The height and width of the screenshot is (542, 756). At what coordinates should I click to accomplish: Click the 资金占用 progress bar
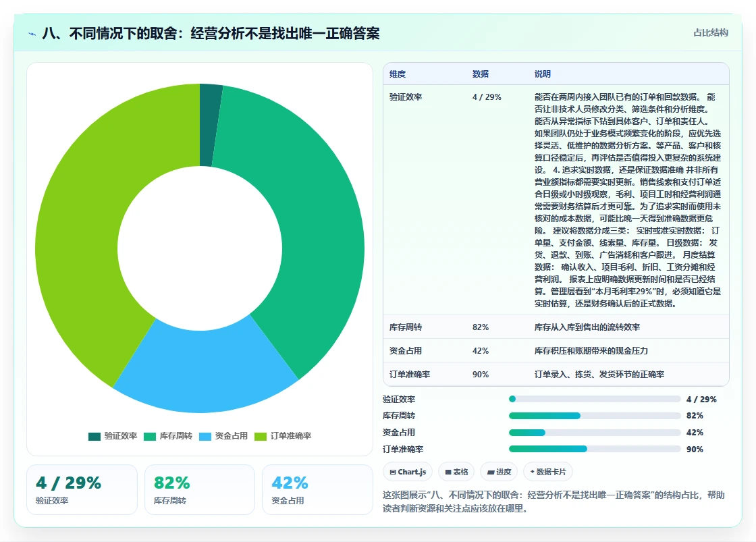coord(595,433)
